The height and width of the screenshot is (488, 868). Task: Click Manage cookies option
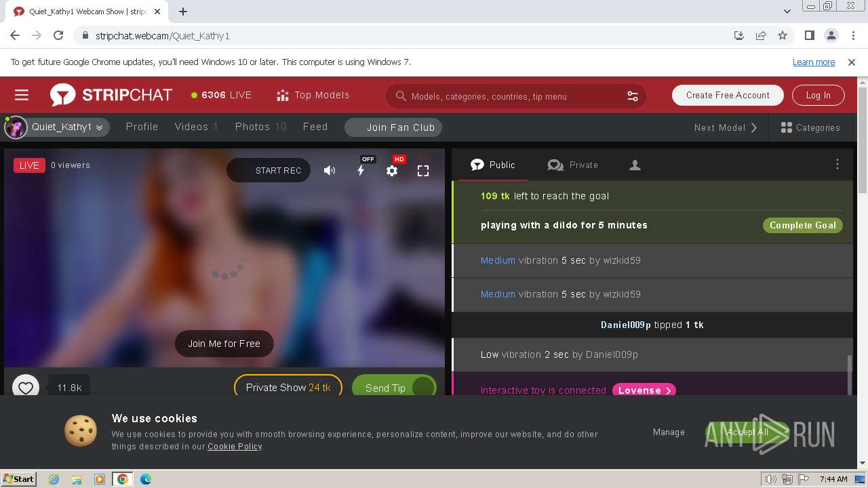tap(669, 432)
